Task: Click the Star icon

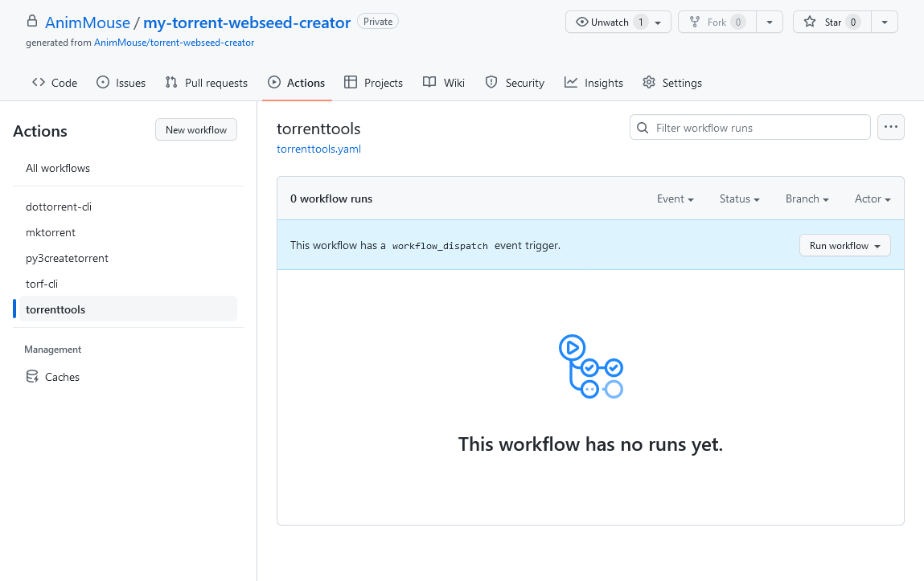Action: [810, 22]
